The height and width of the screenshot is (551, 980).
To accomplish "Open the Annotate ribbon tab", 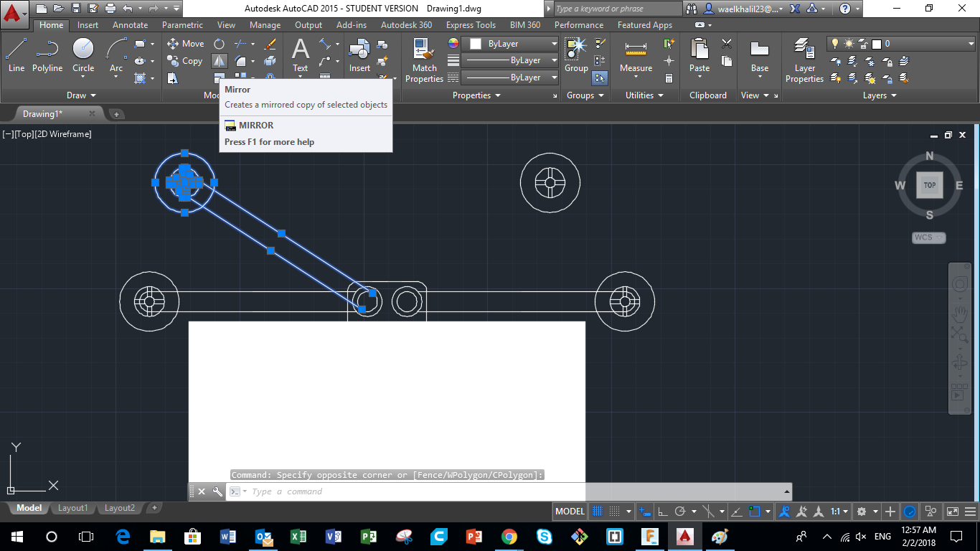I will pyautogui.click(x=131, y=25).
